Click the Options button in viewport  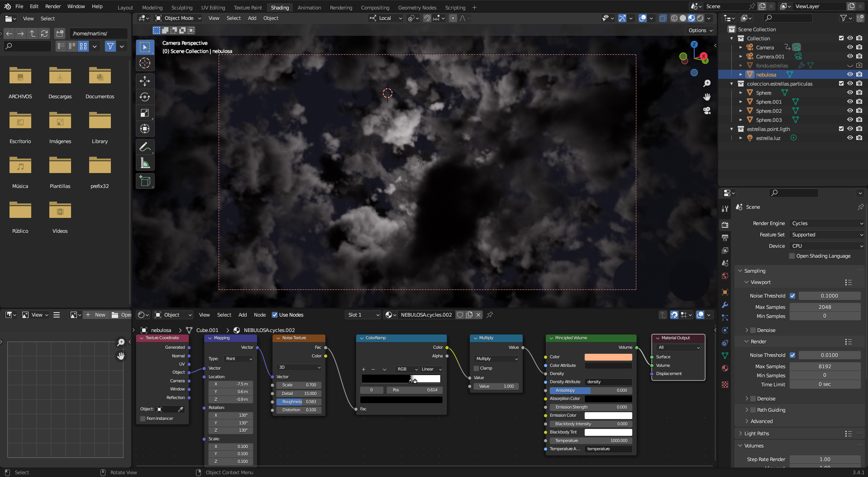tap(700, 30)
